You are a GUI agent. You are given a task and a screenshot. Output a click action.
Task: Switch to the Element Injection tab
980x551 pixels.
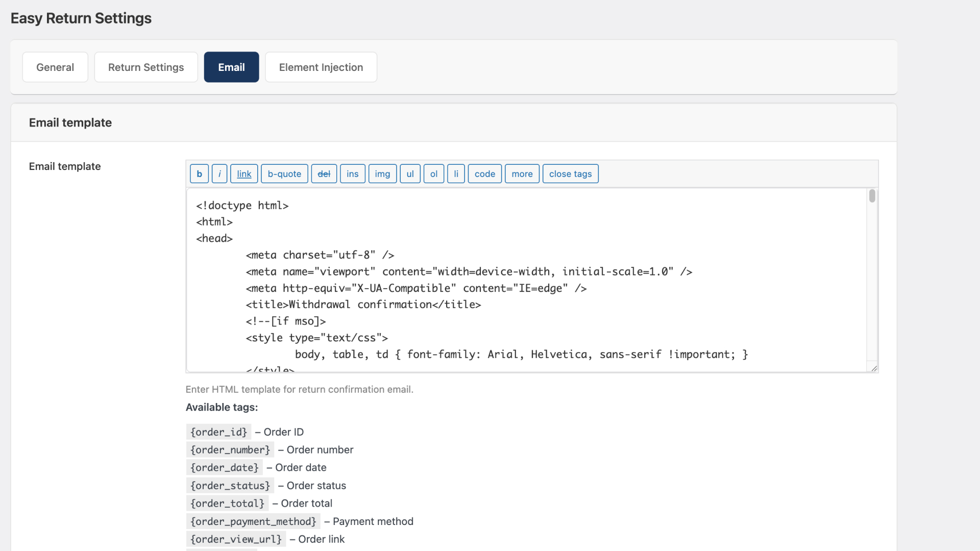(x=321, y=67)
